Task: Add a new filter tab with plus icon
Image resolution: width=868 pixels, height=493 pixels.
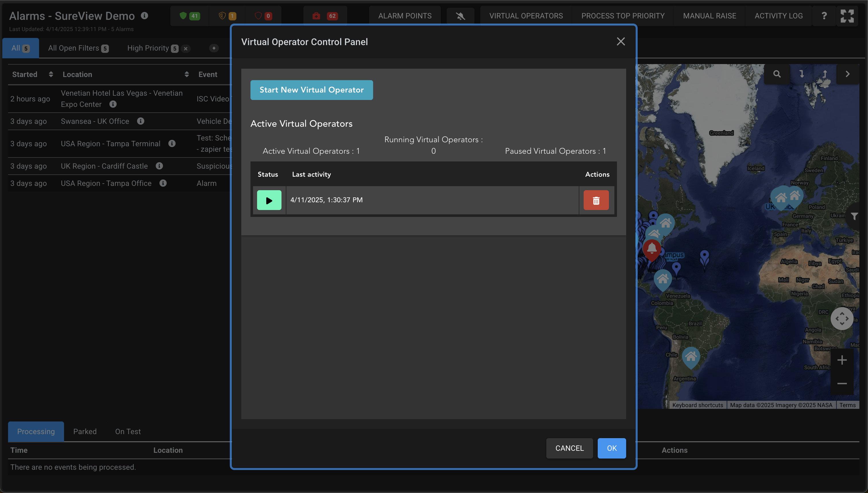Action: 213,48
